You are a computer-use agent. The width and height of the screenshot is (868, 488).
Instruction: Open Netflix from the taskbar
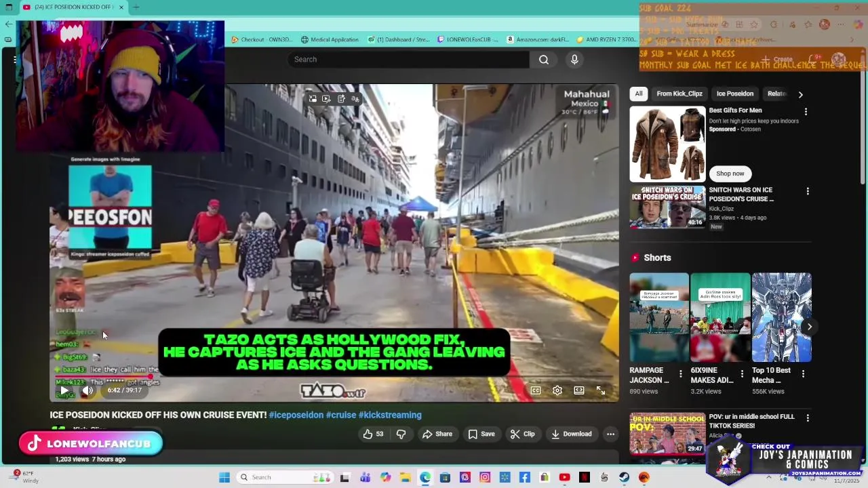[x=585, y=477]
